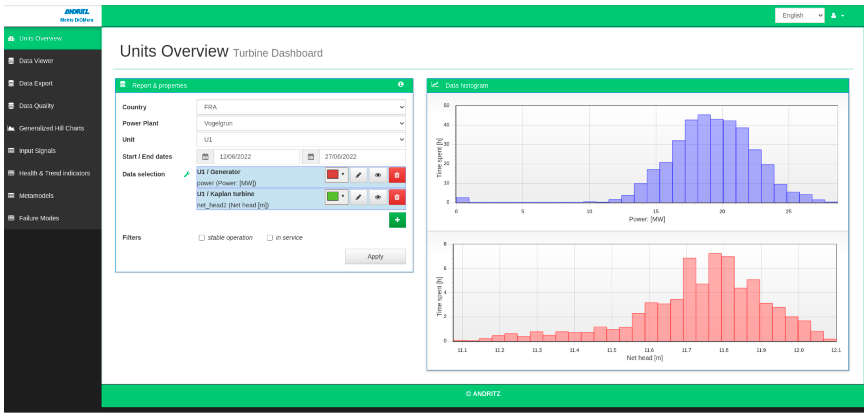Image resolution: width=868 pixels, height=417 pixels.
Task: Open the start date calendar picker icon
Action: (205, 156)
